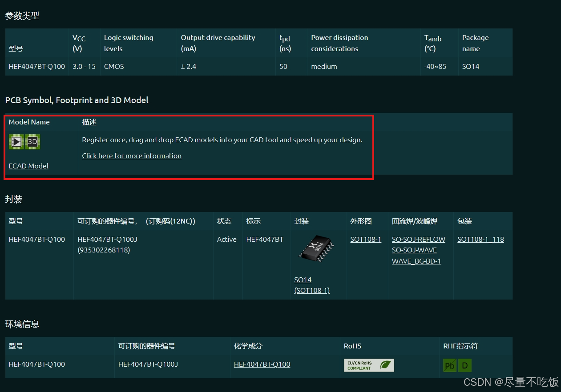Open the SOT108-1 outline drawing link
Viewport: 561px width, 392px height.
[x=366, y=239]
